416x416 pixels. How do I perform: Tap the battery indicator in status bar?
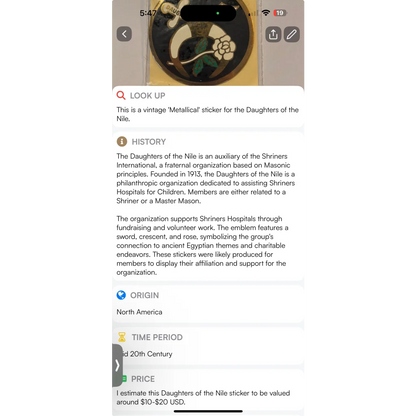tap(280, 13)
